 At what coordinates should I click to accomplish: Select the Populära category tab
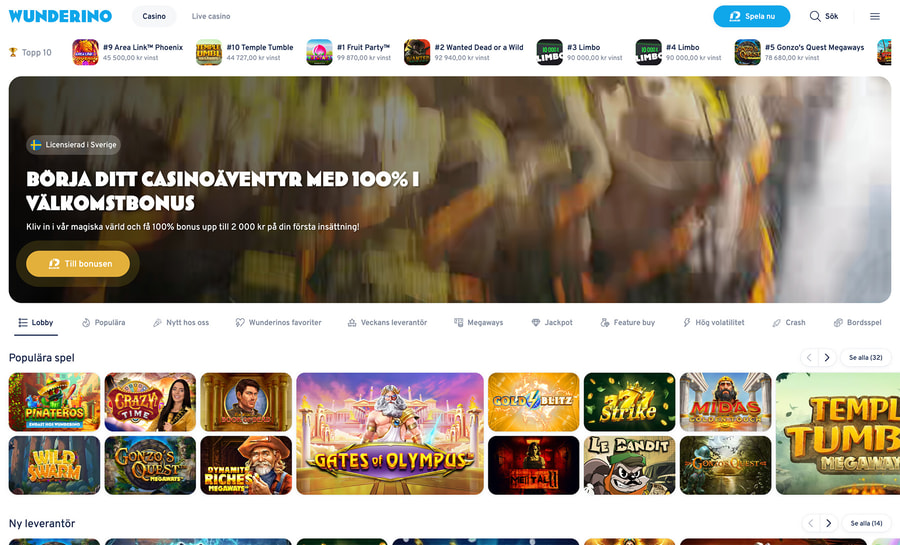coord(103,322)
